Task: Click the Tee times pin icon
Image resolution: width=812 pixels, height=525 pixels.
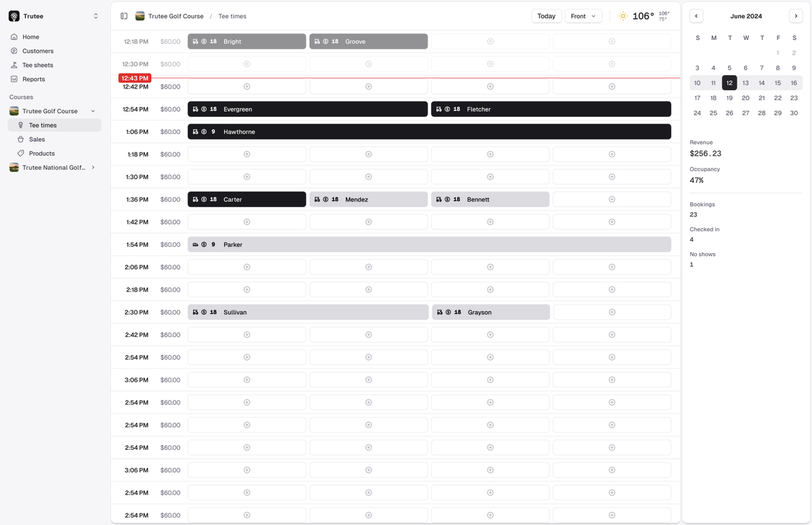Action: 21,125
